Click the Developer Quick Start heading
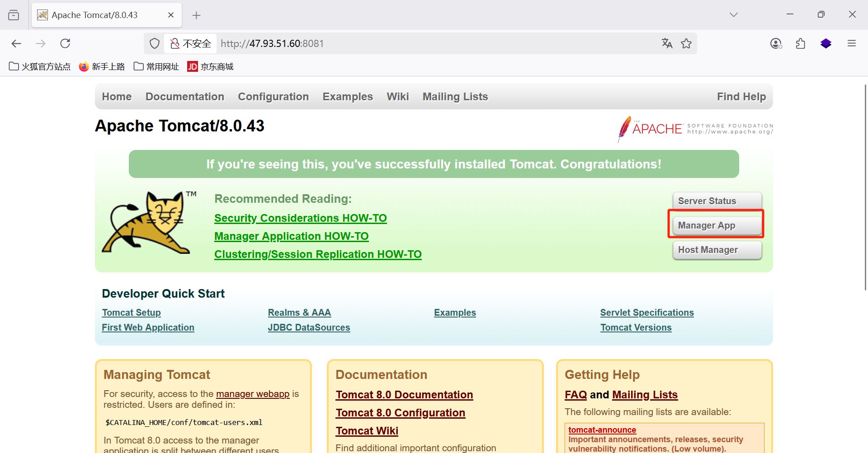The width and height of the screenshot is (868, 453). pyautogui.click(x=163, y=294)
